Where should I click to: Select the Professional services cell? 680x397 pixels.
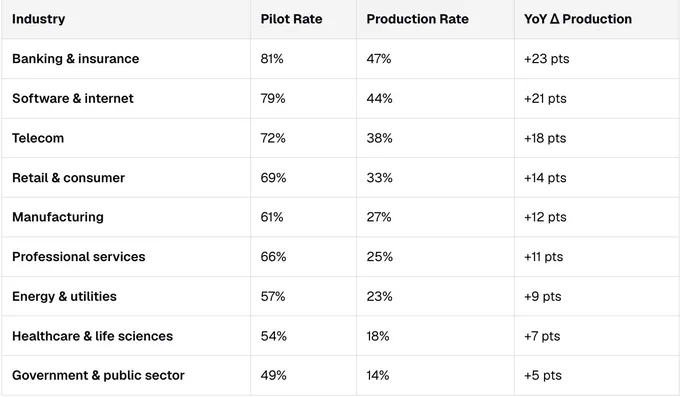pyautogui.click(x=78, y=257)
